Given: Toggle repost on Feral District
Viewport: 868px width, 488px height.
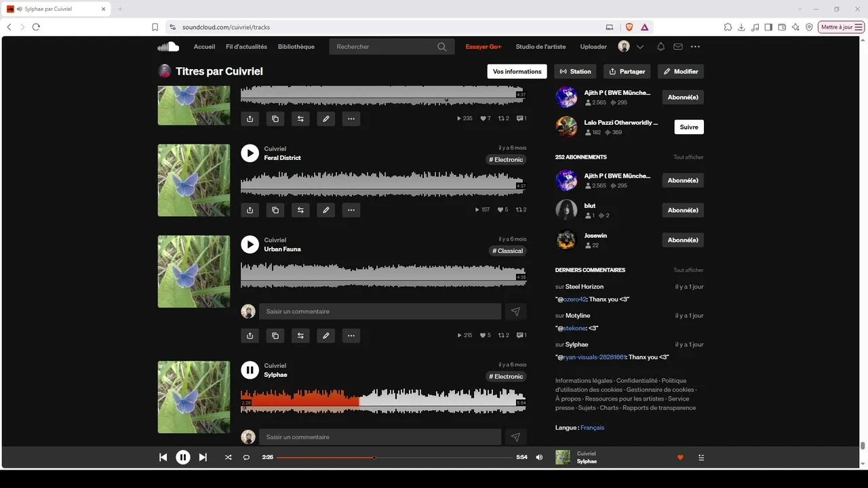Looking at the screenshot, I should [300, 210].
